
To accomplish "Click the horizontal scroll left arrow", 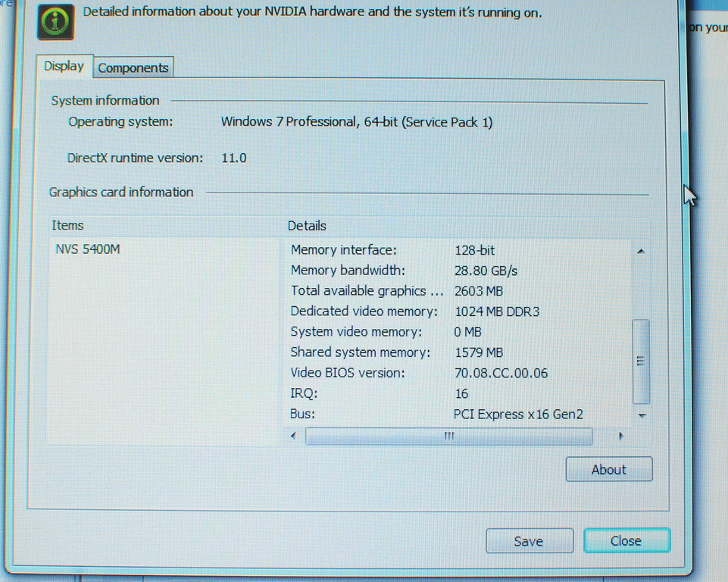I will (293, 436).
